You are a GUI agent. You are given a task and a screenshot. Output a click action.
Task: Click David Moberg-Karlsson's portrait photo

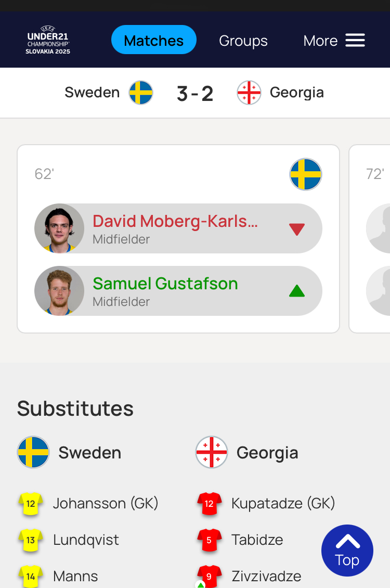coord(59,228)
